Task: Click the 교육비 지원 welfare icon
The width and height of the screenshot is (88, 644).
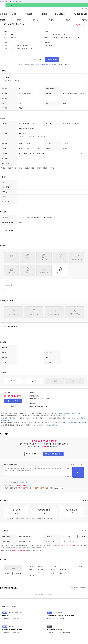Action: tap(60, 258)
